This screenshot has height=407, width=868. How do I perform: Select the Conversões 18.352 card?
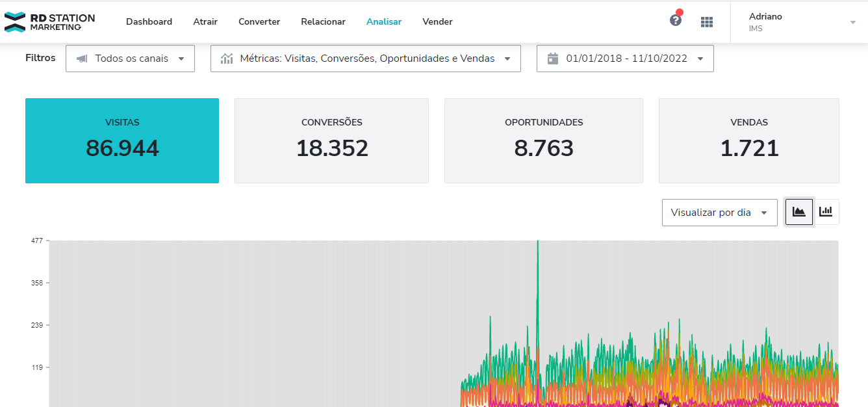pyautogui.click(x=331, y=140)
